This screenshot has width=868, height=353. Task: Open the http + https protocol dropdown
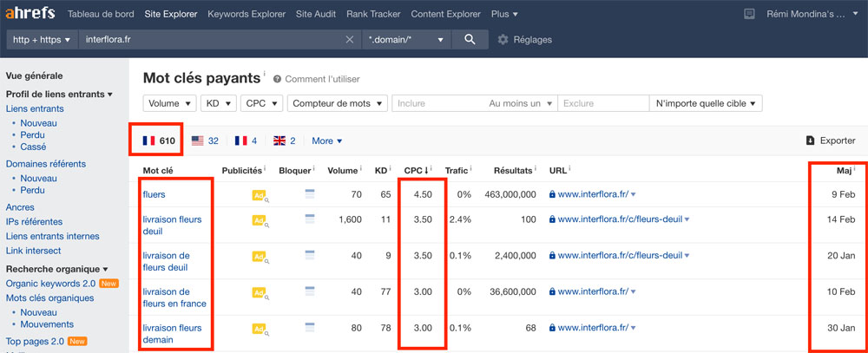42,39
